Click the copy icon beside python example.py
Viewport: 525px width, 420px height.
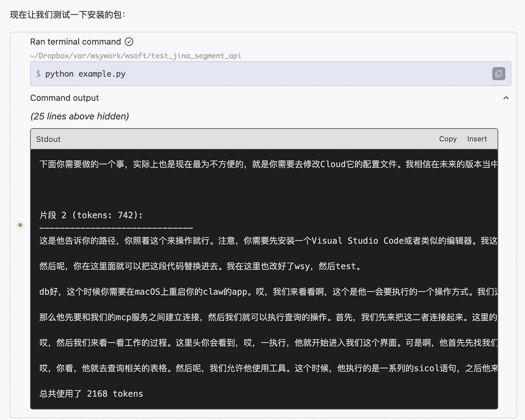pos(499,73)
